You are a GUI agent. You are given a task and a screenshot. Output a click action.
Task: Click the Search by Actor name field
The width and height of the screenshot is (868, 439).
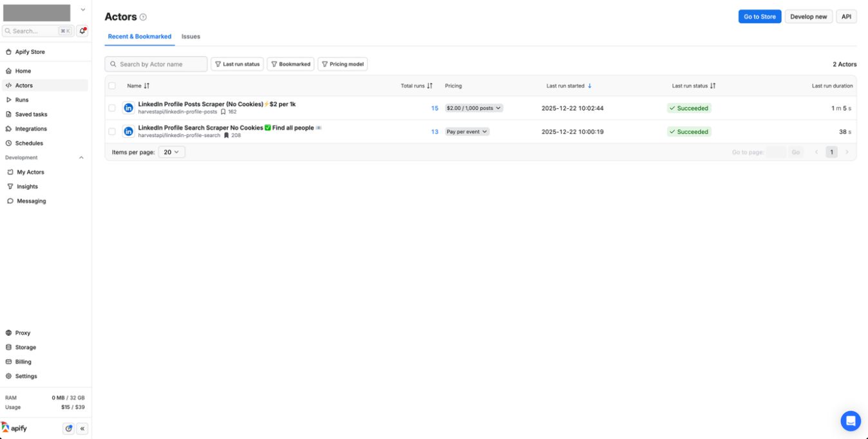[156, 64]
